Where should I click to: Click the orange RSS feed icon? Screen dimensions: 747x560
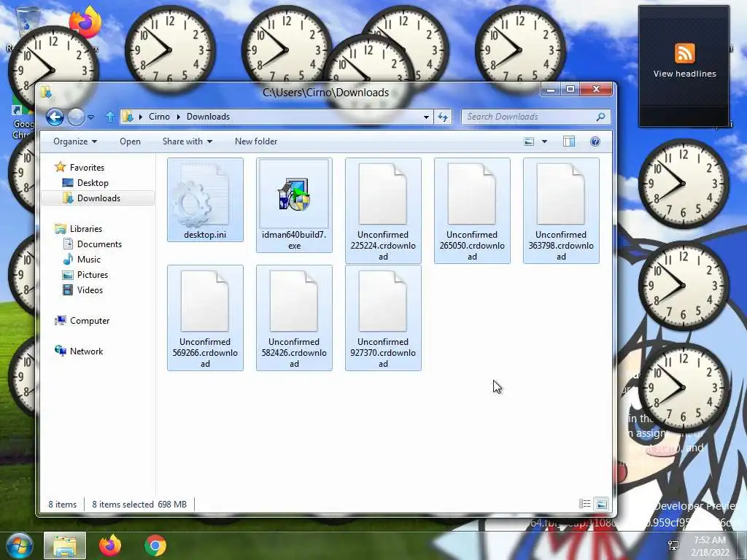point(684,52)
